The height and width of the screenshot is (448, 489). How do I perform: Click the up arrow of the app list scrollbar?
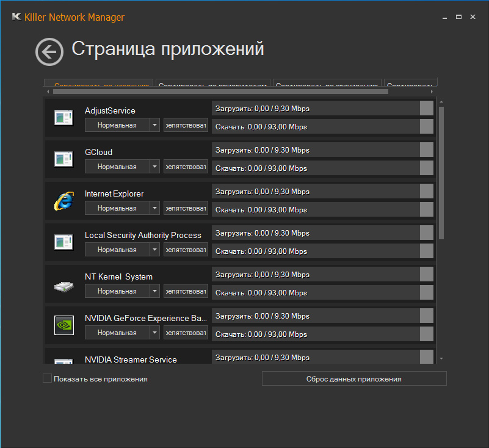pyautogui.click(x=441, y=102)
